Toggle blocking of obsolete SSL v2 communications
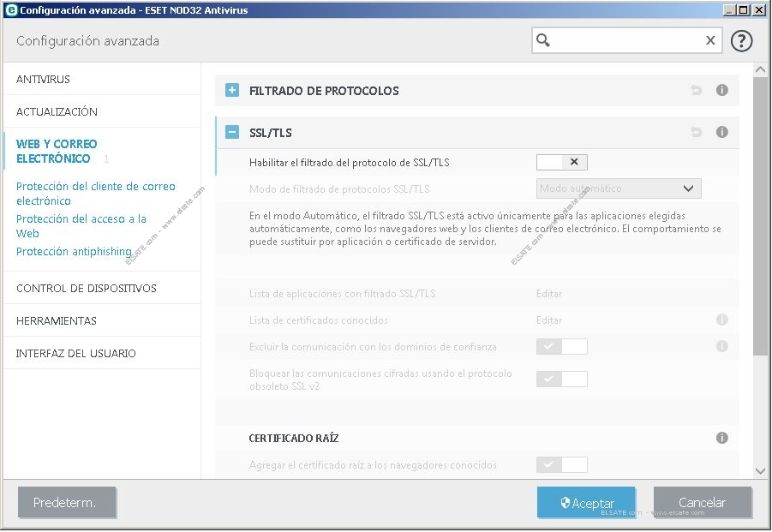The width and height of the screenshot is (772, 532). (x=562, y=379)
